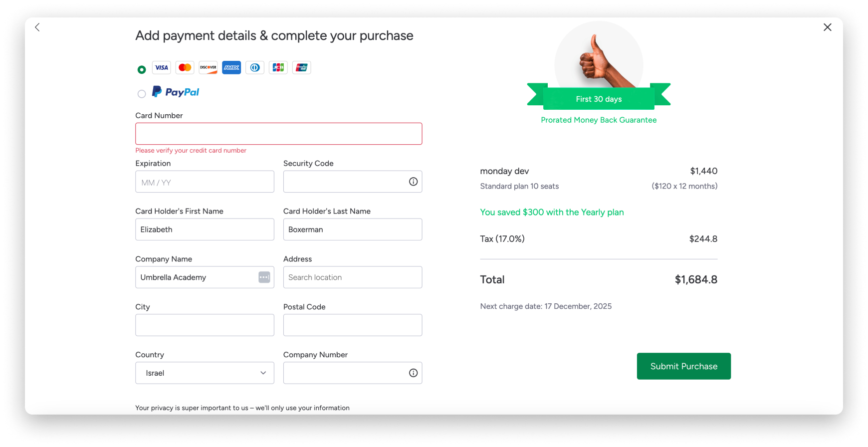This screenshot has width=868, height=447.
Task: Click the Company Name autofill icon
Action: tap(264, 277)
